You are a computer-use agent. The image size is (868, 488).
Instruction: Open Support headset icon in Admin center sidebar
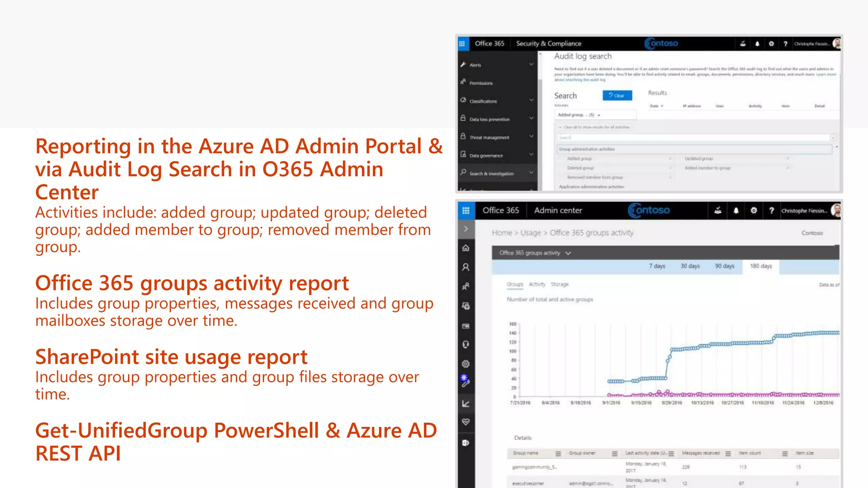(x=466, y=344)
